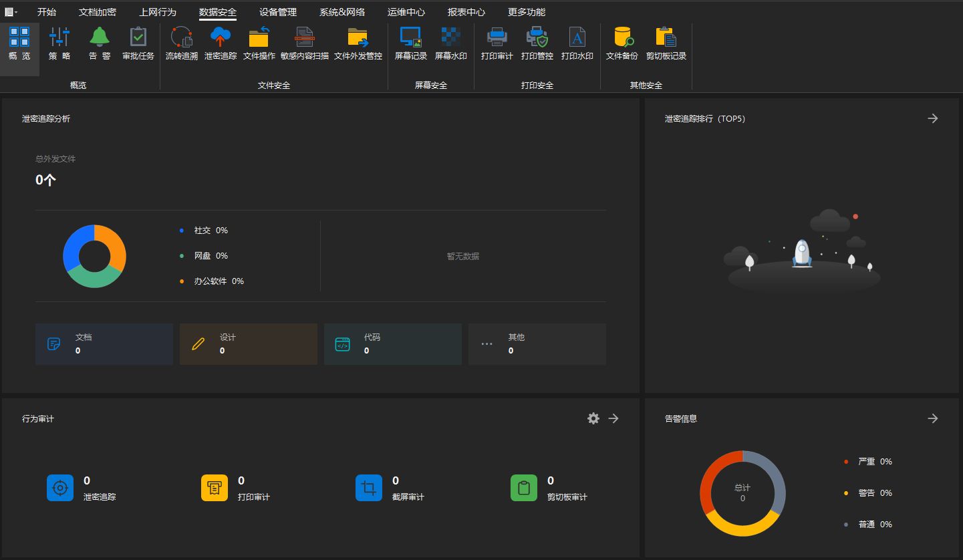Click the 剪切板审计 green icon
Screen dimensions: 963x560
click(x=524, y=488)
